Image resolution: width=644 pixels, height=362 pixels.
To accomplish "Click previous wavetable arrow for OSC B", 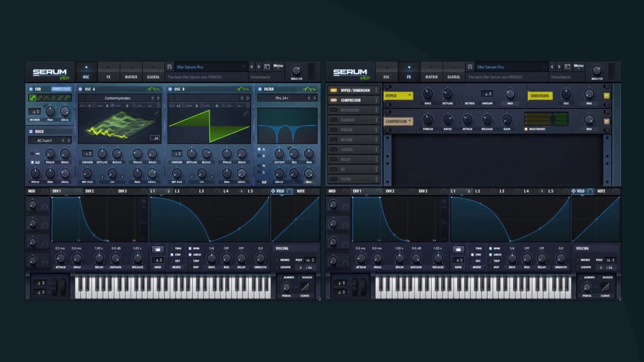I will (242, 98).
